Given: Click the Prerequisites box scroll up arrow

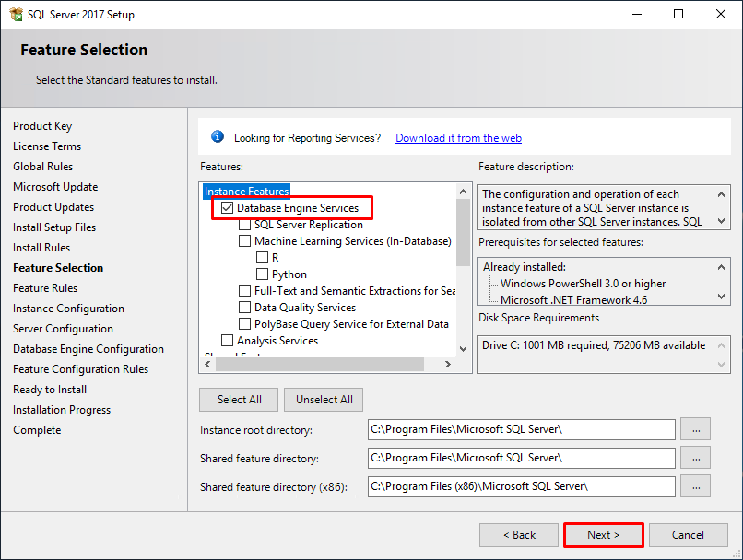Looking at the screenshot, I should click(721, 267).
